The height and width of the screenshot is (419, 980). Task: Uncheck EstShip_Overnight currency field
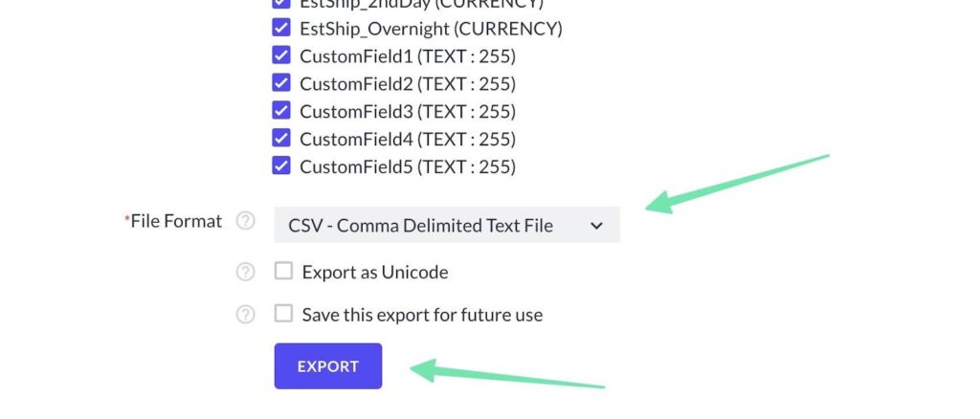pos(281,28)
